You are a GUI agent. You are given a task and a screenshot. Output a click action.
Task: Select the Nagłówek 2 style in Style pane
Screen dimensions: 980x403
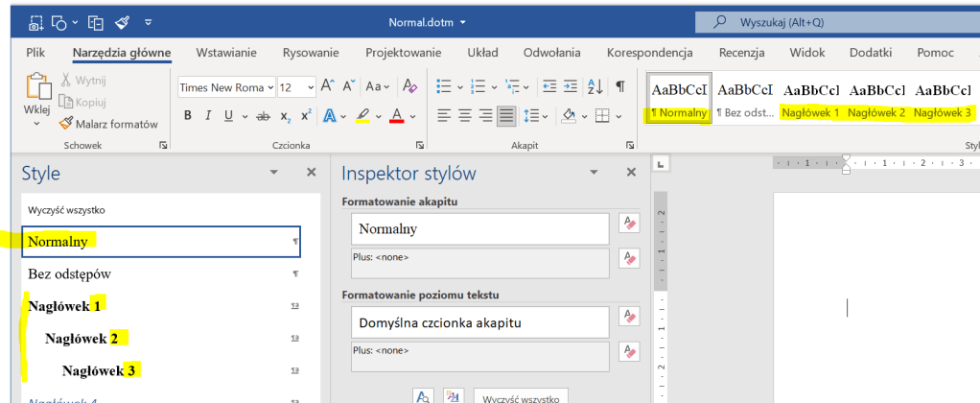click(85, 338)
